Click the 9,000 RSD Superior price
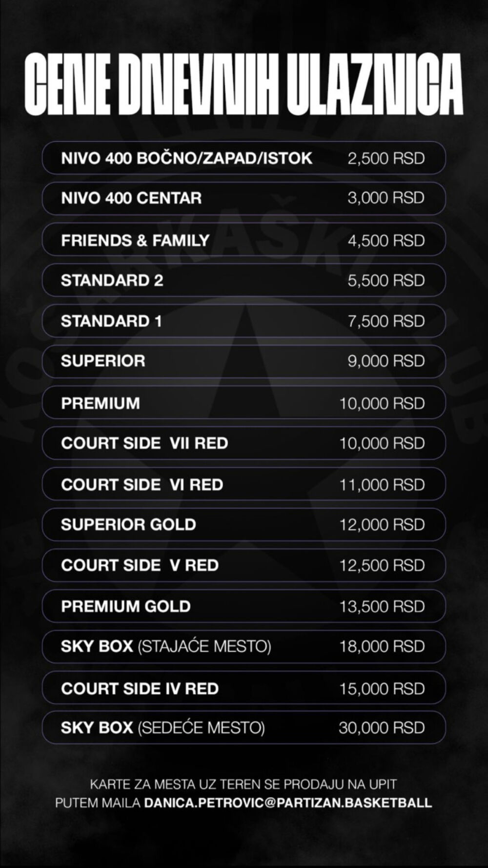Viewport: 488px width, 868px height. point(386,361)
